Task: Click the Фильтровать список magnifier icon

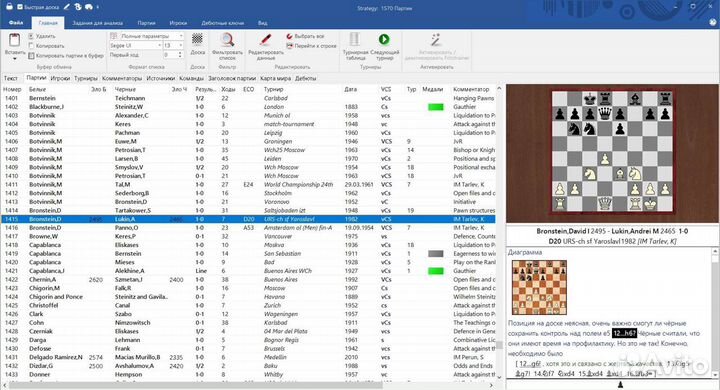Action: (x=227, y=40)
